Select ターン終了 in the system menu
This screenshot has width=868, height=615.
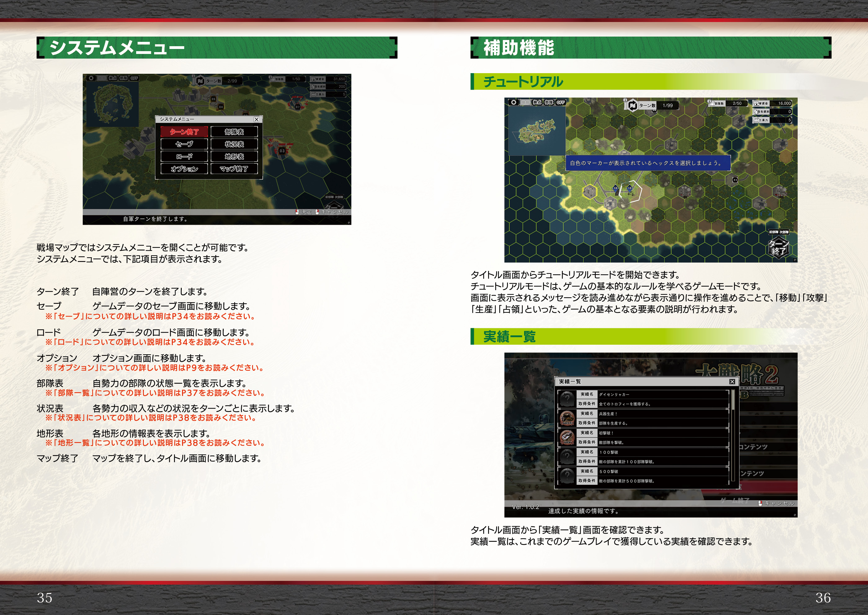point(184,132)
